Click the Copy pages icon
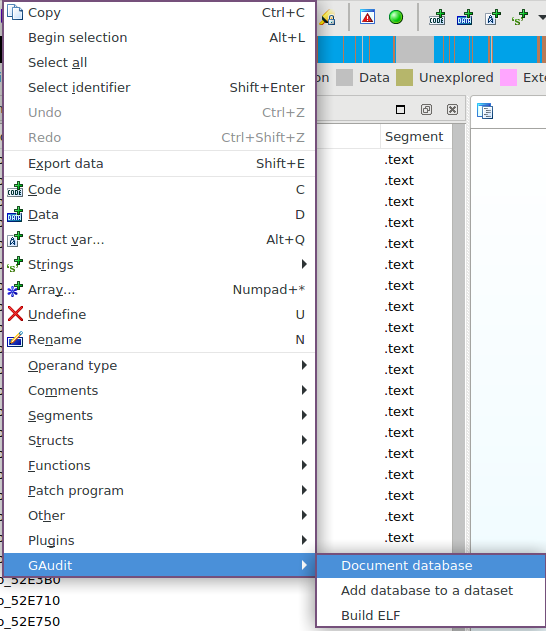This screenshot has width=546, height=631. 15,12
